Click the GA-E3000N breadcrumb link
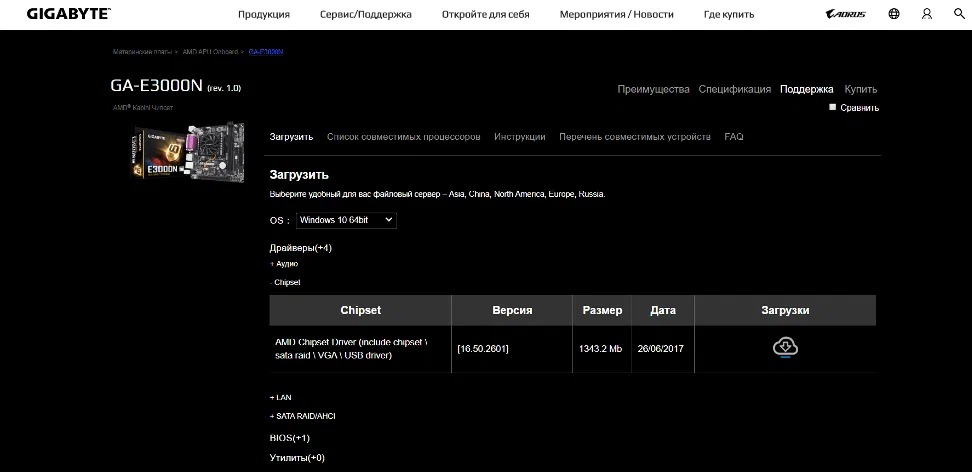 [x=266, y=52]
